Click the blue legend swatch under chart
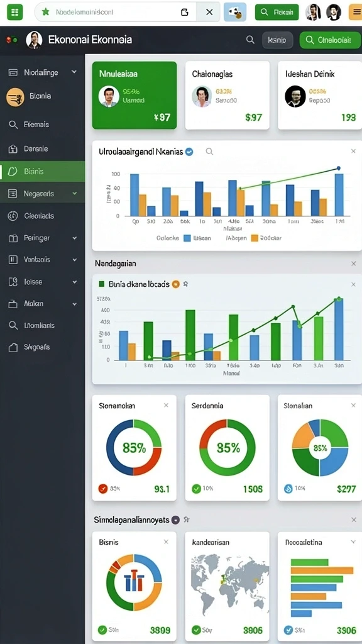The image size is (362, 644). (187, 238)
